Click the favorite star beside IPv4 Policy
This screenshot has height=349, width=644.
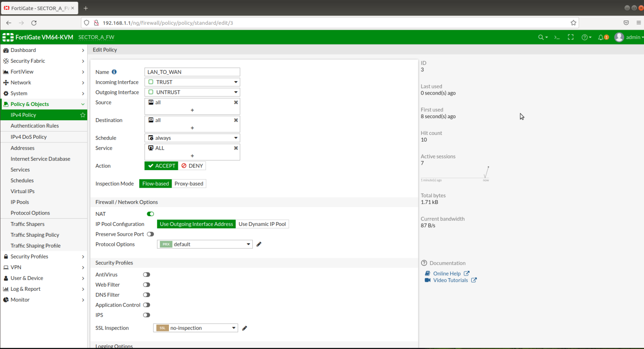pyautogui.click(x=83, y=115)
